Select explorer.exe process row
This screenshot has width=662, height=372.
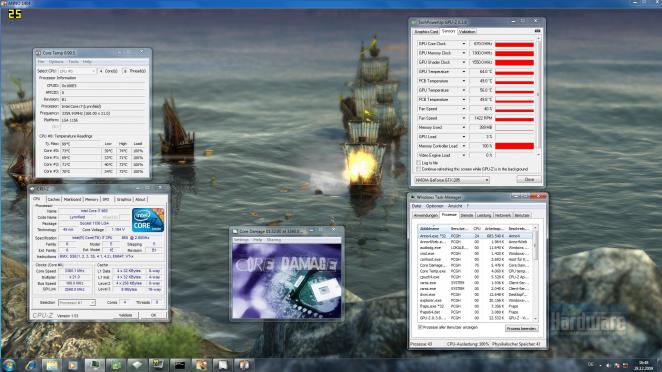coord(475,300)
